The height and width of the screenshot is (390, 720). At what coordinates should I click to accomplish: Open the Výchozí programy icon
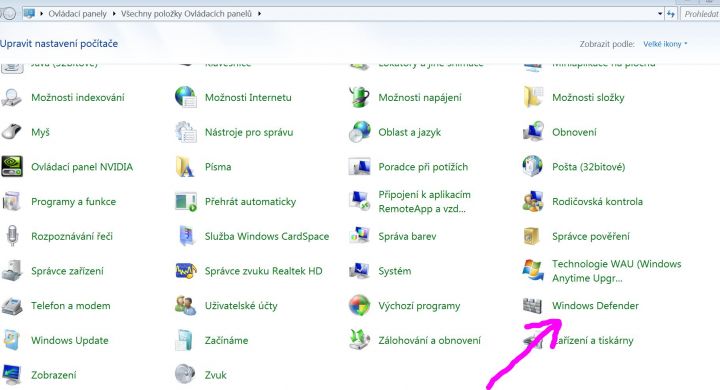point(360,305)
